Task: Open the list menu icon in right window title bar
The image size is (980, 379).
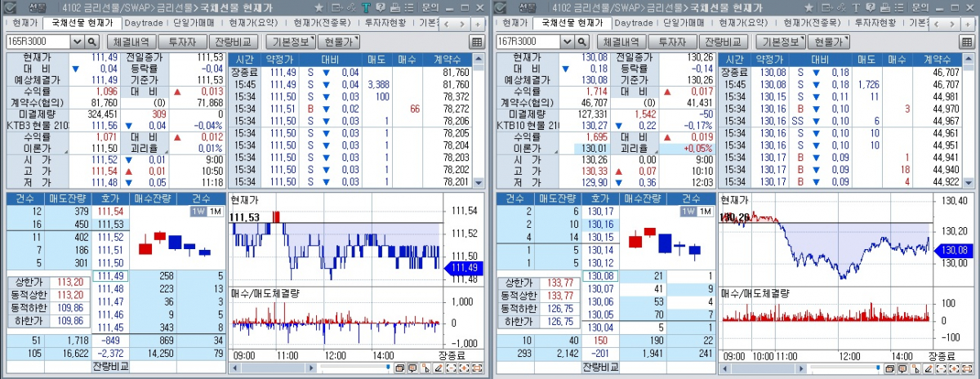Action: coord(899,7)
